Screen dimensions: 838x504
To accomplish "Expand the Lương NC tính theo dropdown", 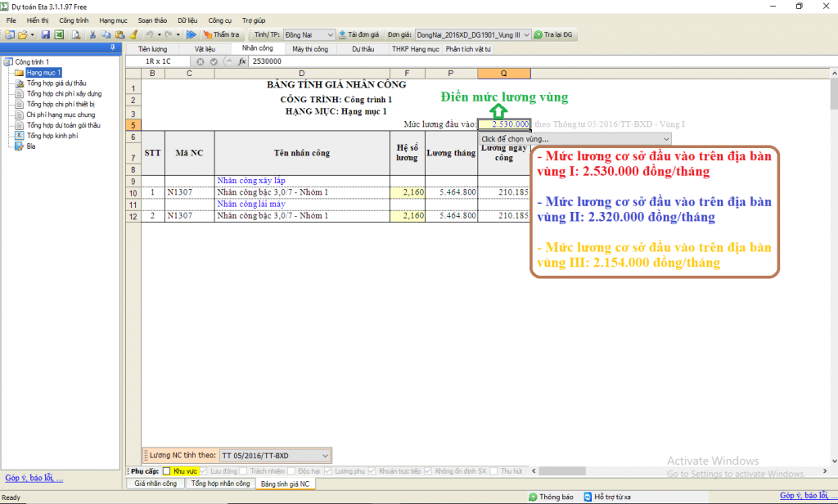I will [x=325, y=455].
